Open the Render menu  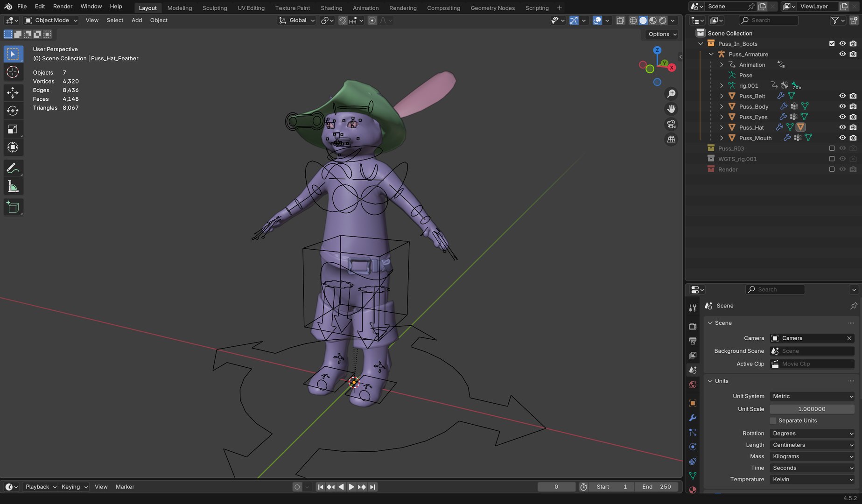point(63,7)
